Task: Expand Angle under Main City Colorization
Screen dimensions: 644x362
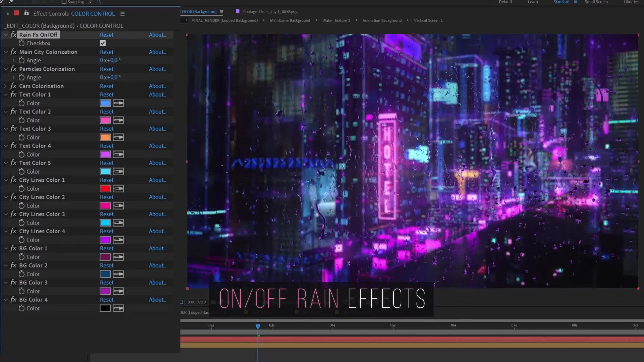Action: [x=13, y=60]
